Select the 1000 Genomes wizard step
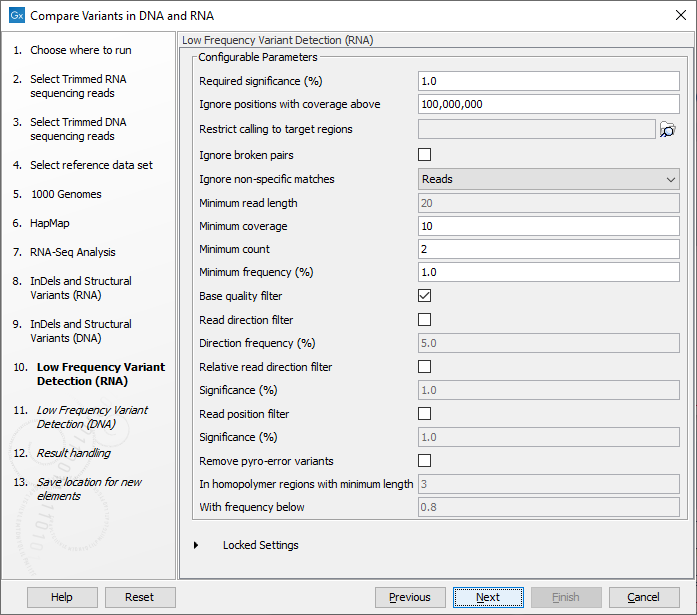 point(65,194)
